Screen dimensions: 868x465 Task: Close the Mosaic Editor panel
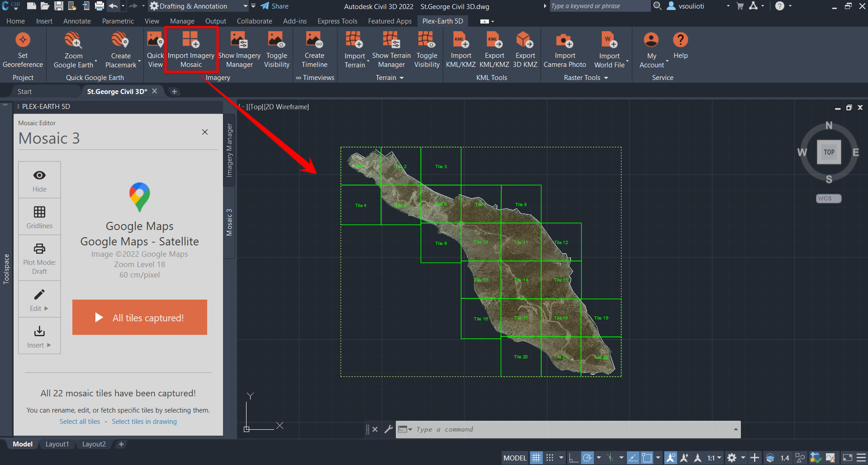tap(205, 132)
